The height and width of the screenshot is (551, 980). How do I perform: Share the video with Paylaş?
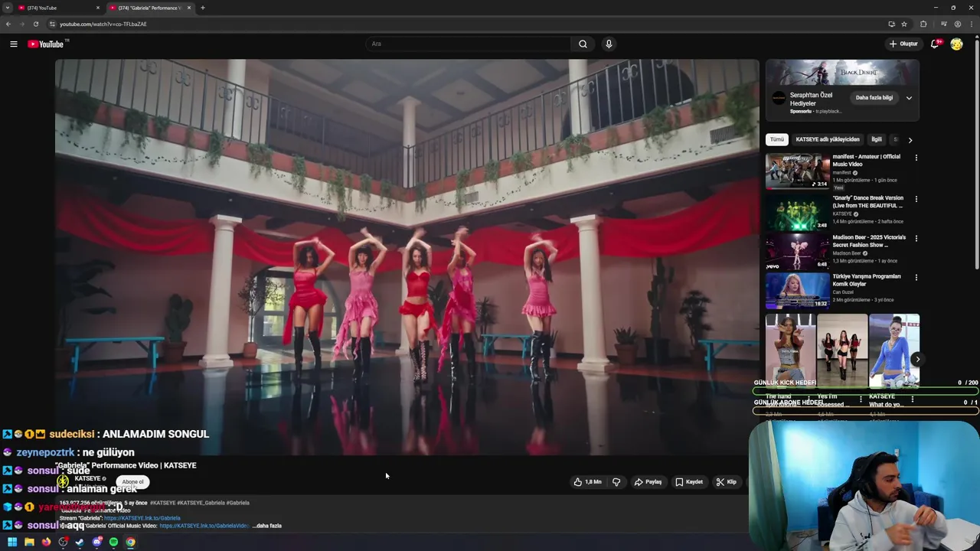(x=648, y=482)
